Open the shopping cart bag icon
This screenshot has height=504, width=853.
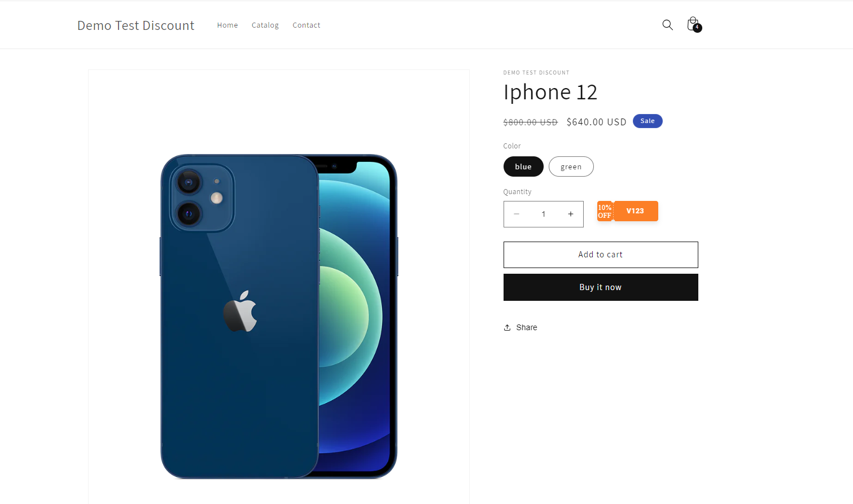click(x=693, y=24)
